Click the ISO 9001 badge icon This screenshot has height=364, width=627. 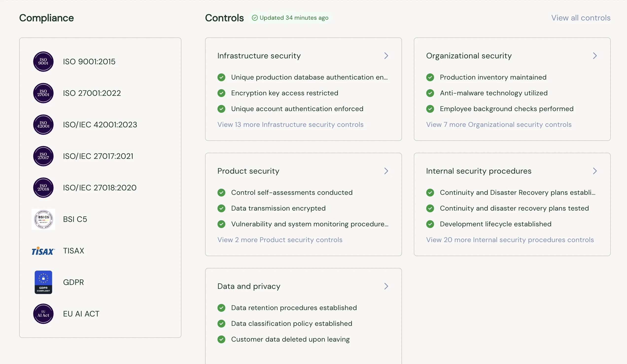click(x=43, y=61)
